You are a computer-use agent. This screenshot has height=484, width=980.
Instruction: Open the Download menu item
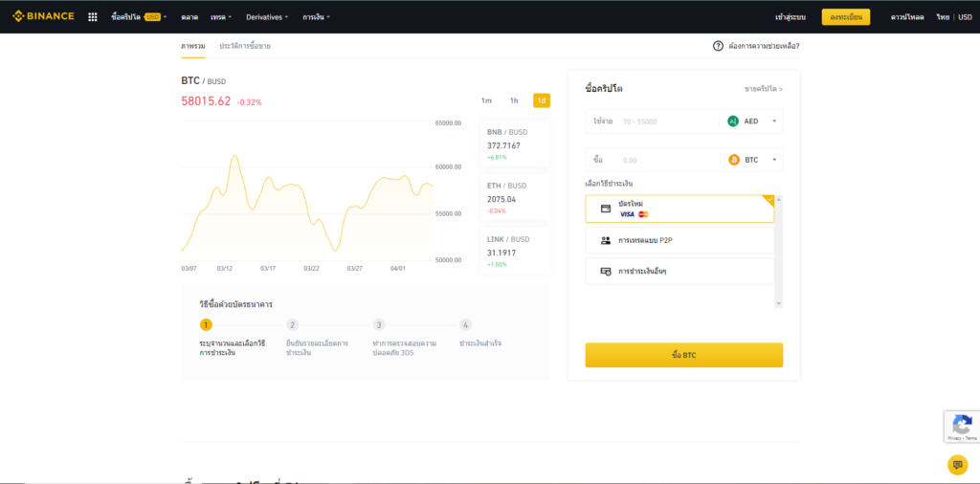tap(907, 17)
